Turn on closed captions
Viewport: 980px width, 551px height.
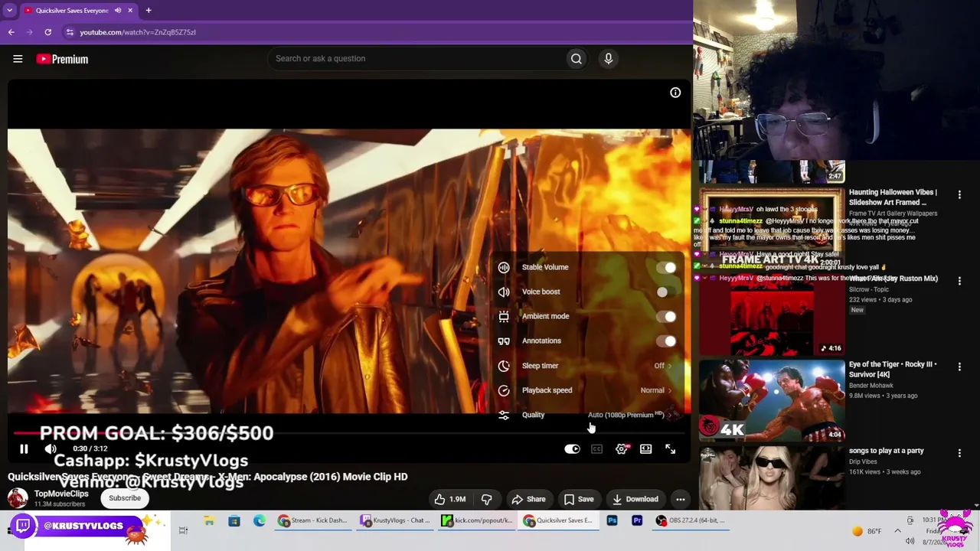pos(596,449)
